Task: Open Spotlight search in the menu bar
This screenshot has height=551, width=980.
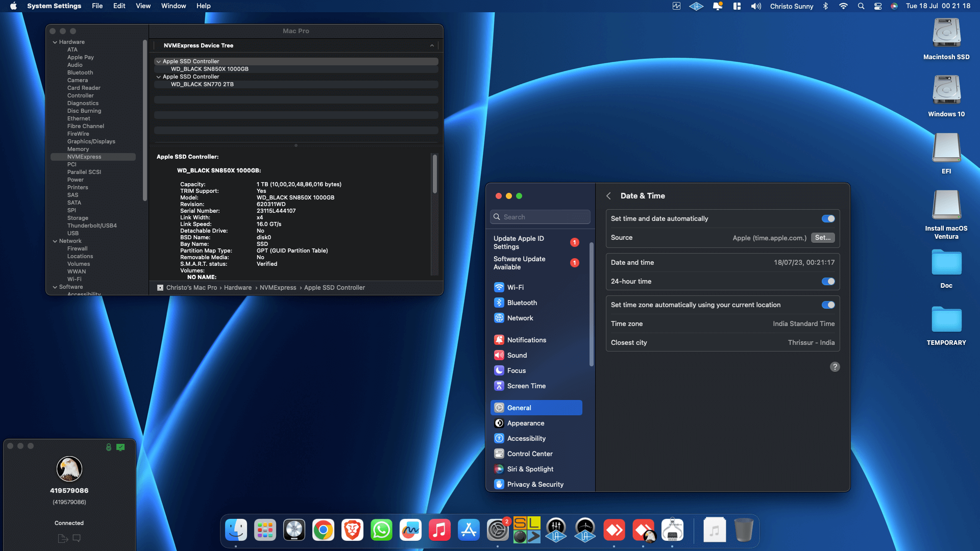Action: [x=861, y=6]
